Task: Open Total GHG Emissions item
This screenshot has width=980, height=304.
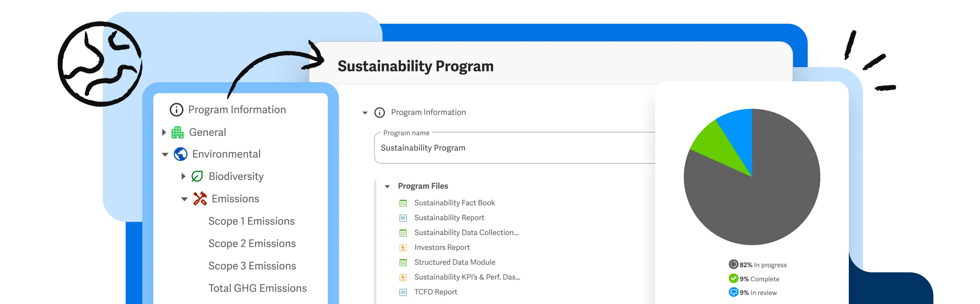Action: click(x=257, y=288)
